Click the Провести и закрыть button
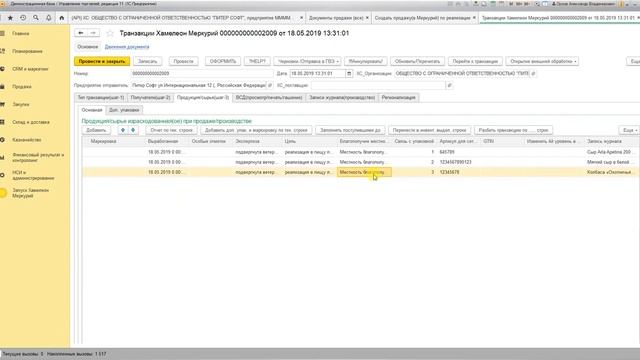 coord(102,61)
